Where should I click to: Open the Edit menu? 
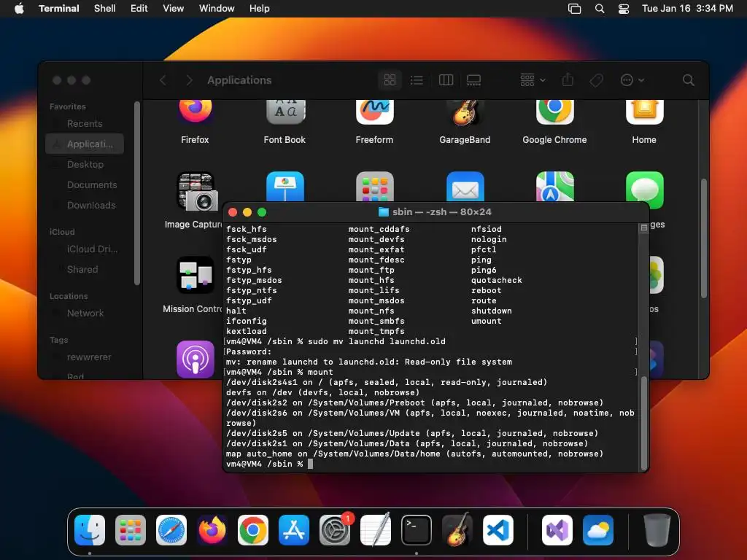coord(139,9)
